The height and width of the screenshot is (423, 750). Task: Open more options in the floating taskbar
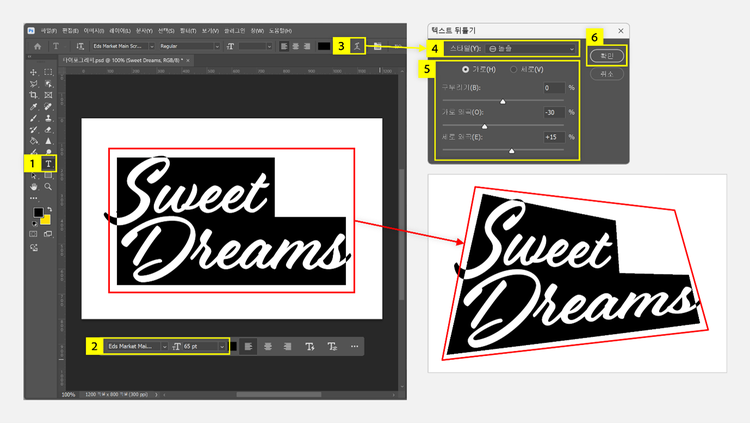click(354, 346)
